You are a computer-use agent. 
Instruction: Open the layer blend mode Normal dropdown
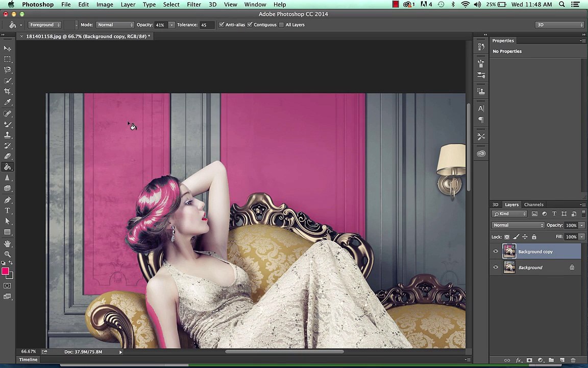pyautogui.click(x=518, y=225)
